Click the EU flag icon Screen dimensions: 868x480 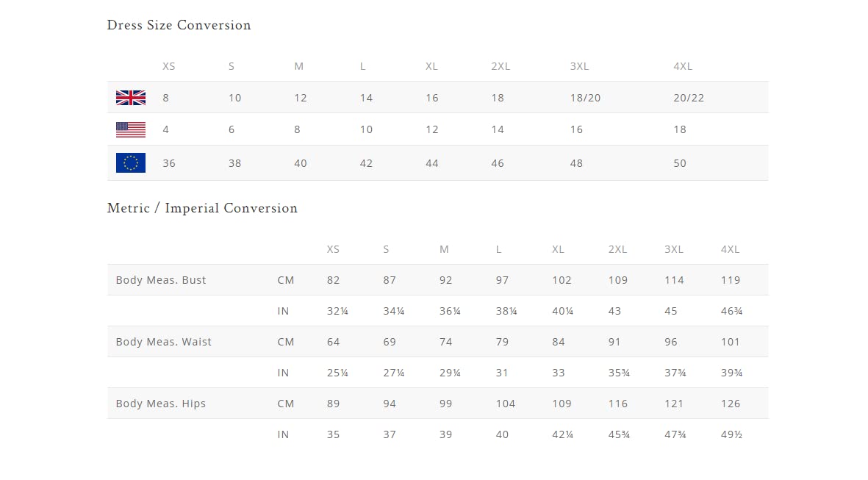[131, 163]
